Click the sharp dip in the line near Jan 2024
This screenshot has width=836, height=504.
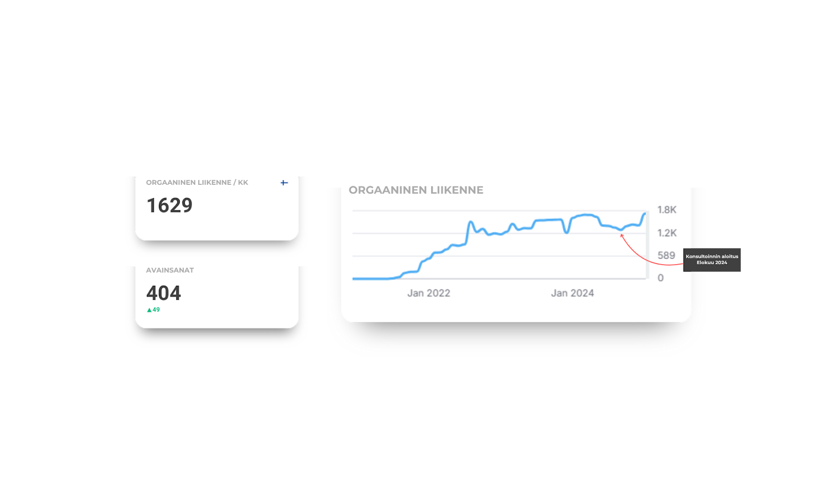[x=567, y=232]
